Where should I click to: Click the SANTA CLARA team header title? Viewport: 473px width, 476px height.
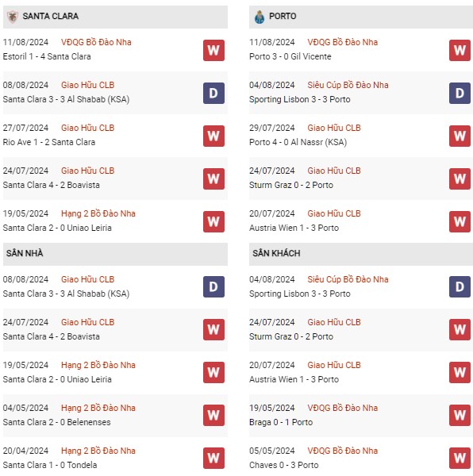[51, 16]
